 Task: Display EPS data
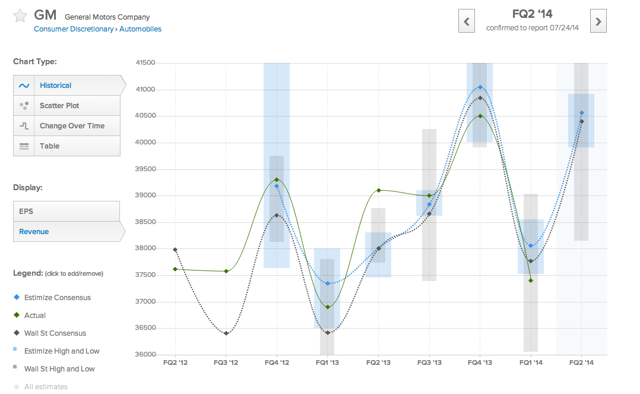pyautogui.click(x=67, y=211)
